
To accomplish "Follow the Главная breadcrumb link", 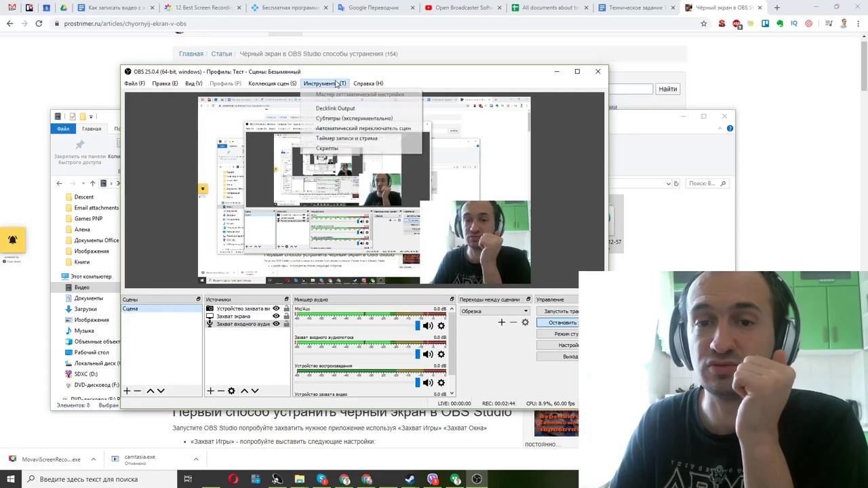I will [191, 54].
